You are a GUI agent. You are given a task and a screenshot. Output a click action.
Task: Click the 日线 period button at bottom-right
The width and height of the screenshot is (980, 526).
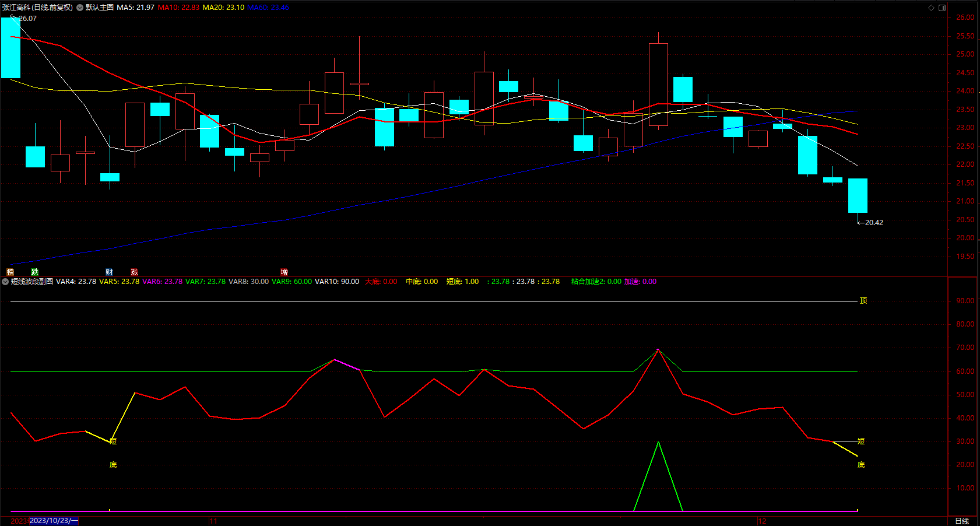962,521
